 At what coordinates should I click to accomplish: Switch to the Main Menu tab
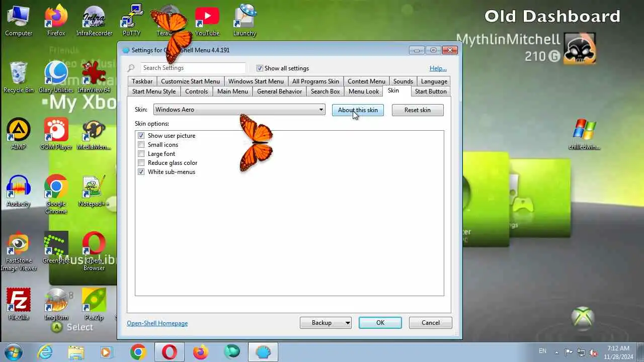232,92
